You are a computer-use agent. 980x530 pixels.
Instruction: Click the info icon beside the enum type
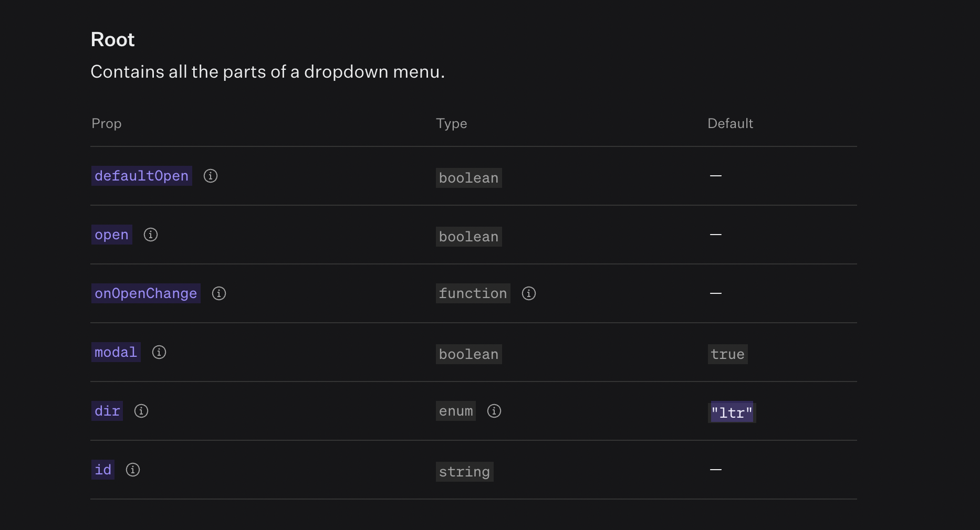[494, 411]
